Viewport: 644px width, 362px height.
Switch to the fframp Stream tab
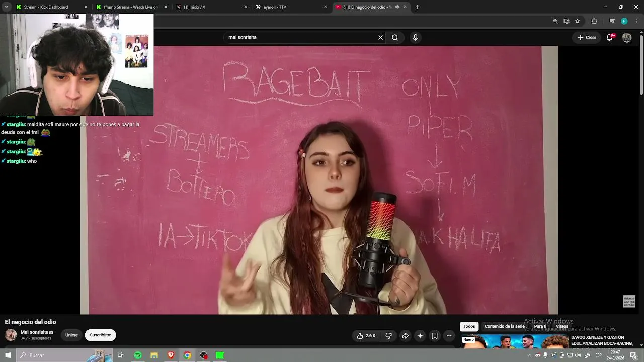point(130,7)
